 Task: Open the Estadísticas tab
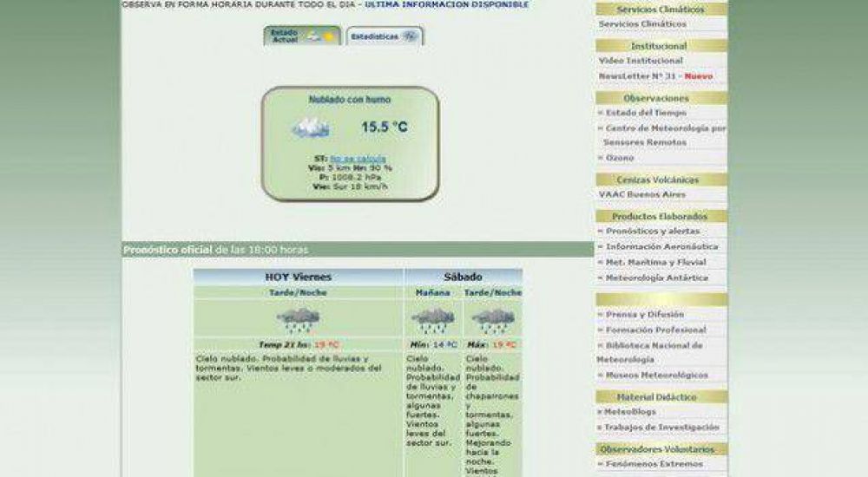tap(385, 36)
